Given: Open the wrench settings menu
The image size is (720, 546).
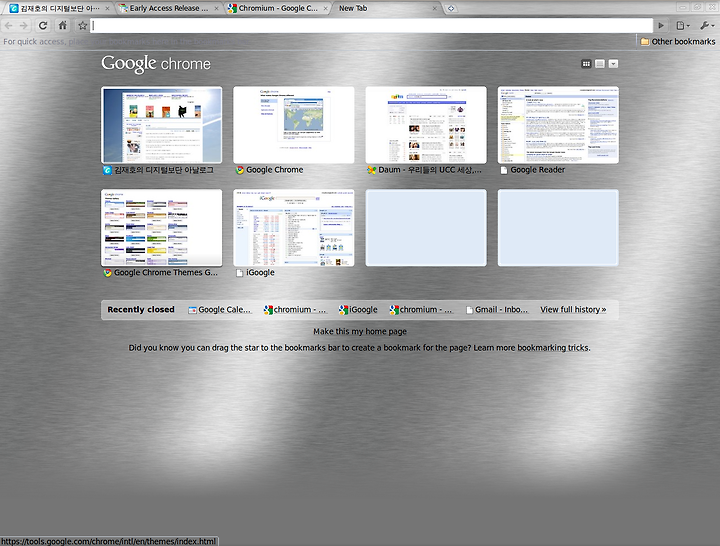Looking at the screenshot, I should [x=706, y=26].
